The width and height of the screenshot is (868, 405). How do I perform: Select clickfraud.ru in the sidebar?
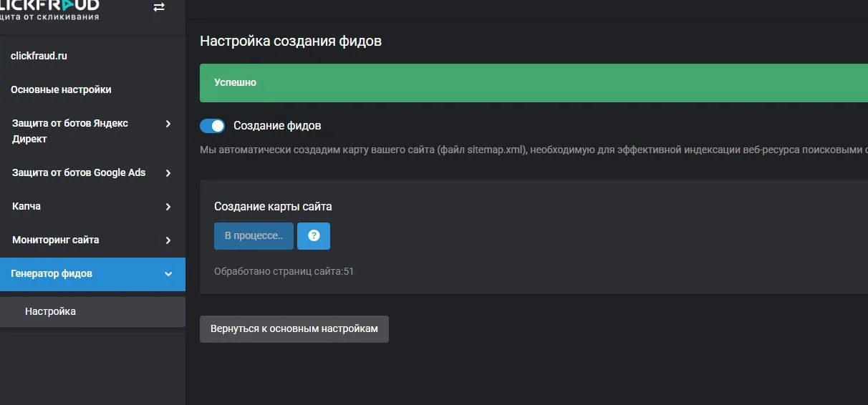[x=39, y=56]
